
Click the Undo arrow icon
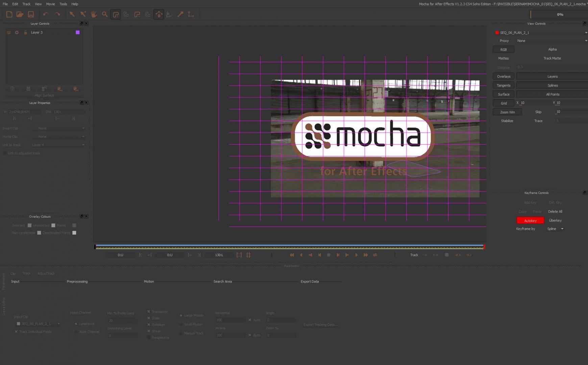[x=46, y=14]
